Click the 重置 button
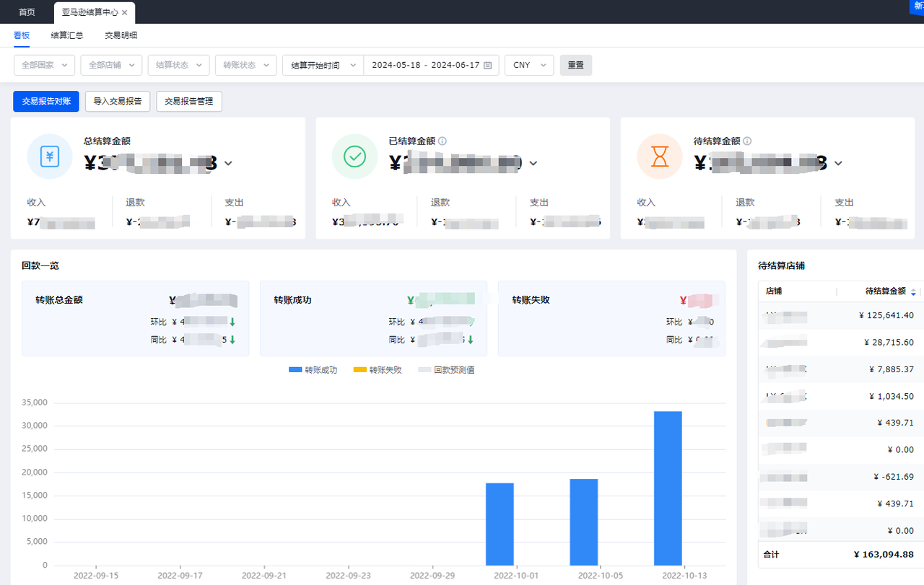 coord(576,65)
